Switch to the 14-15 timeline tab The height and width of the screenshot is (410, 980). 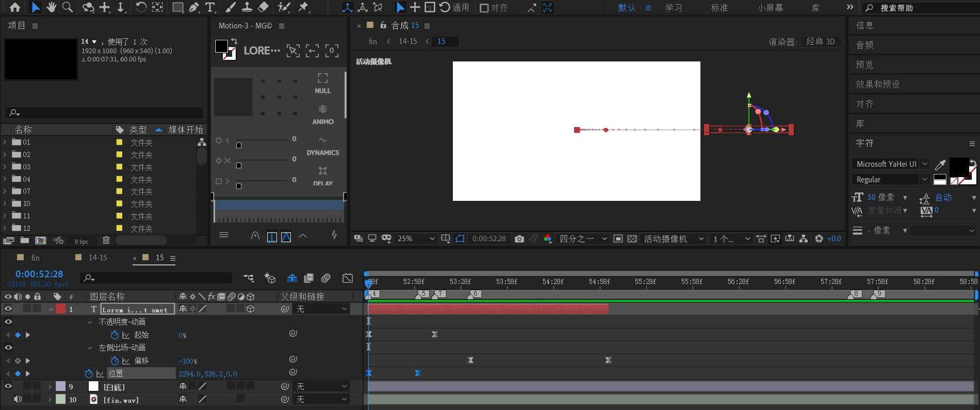coord(97,258)
